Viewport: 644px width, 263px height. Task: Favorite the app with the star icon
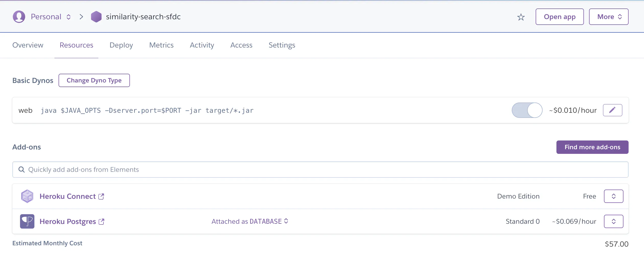click(521, 17)
